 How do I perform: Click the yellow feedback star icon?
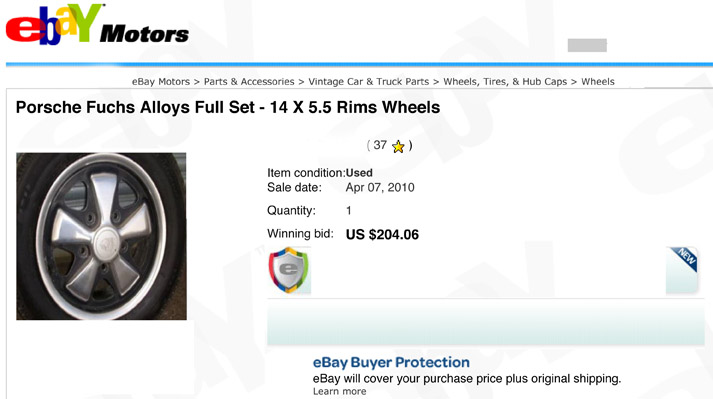tap(398, 146)
